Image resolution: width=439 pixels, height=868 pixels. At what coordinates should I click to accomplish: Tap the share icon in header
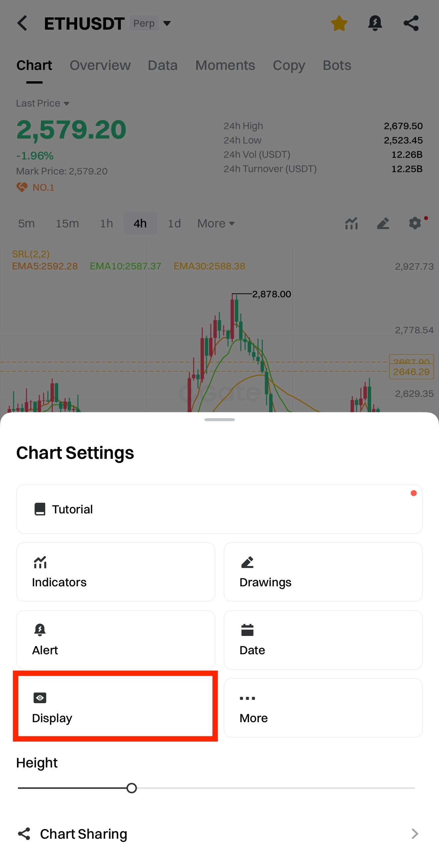pyautogui.click(x=411, y=23)
